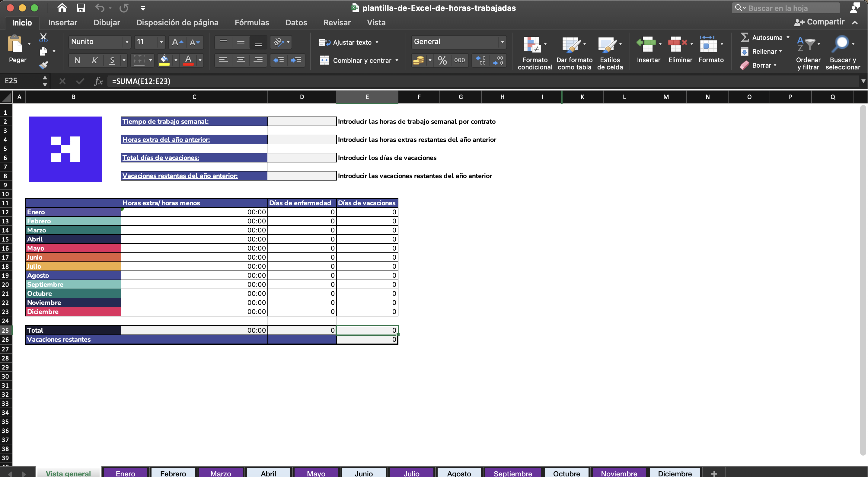
Task: Switch to the Fórmulas ribbon tab
Action: click(252, 22)
